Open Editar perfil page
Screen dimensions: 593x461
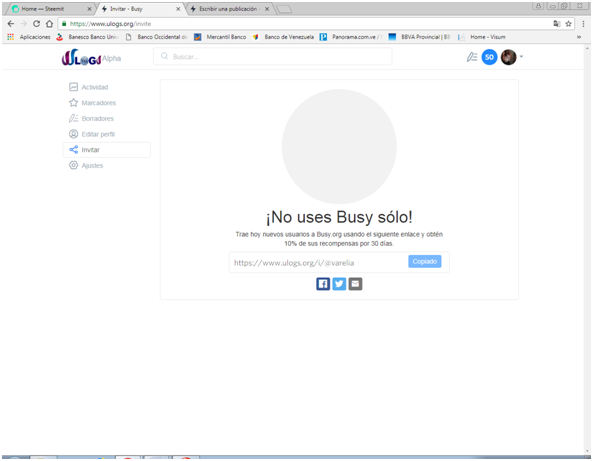click(x=92, y=134)
